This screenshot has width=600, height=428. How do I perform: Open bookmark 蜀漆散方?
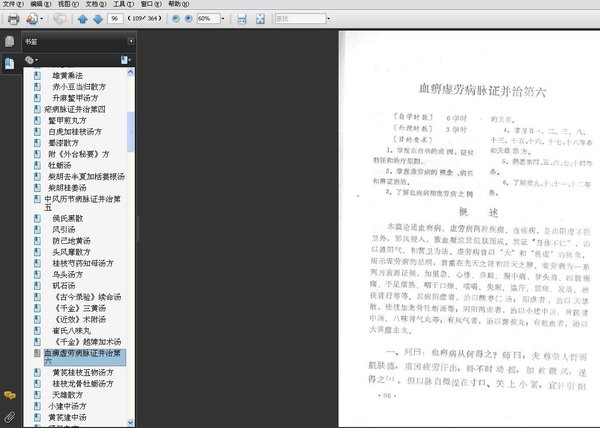63,143
